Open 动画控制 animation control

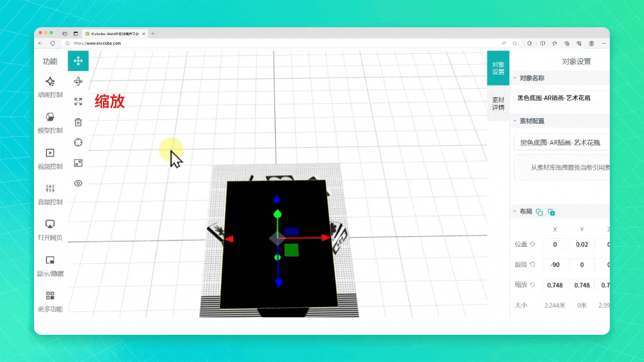point(50,87)
